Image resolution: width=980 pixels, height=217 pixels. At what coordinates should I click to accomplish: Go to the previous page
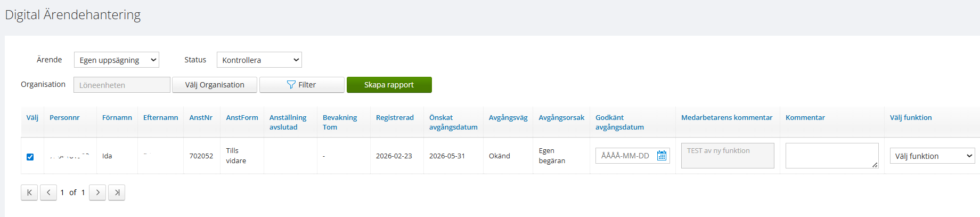[48, 192]
